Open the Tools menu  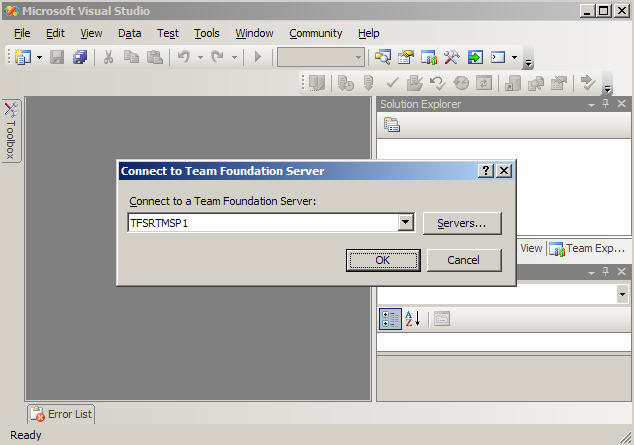[207, 33]
